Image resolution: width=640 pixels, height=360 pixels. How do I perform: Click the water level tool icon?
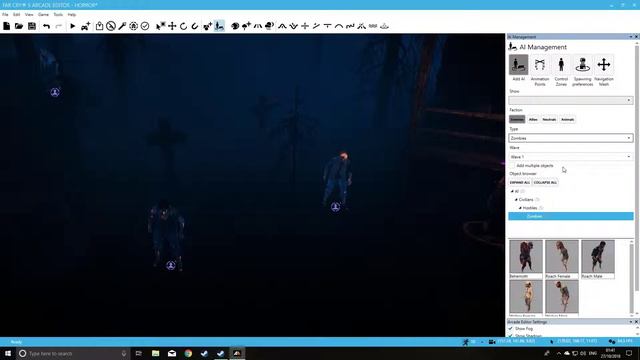click(x=384, y=26)
